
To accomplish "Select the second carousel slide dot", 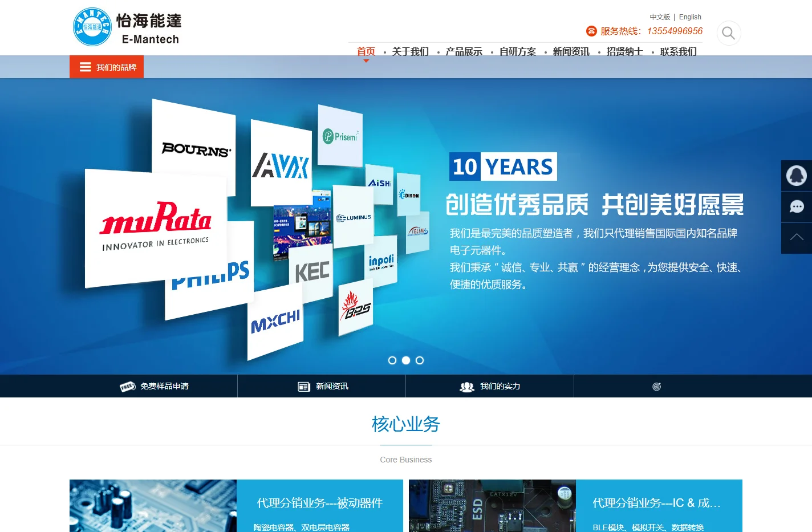I will 406,360.
